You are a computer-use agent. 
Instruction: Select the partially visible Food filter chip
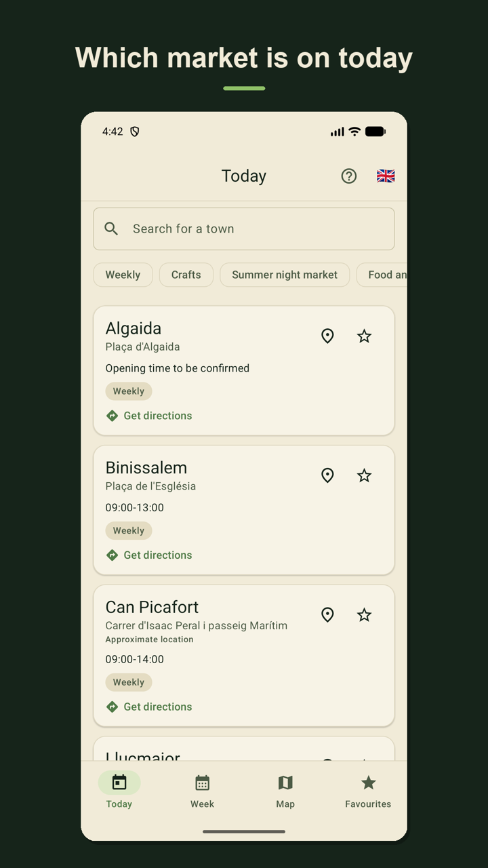382,275
